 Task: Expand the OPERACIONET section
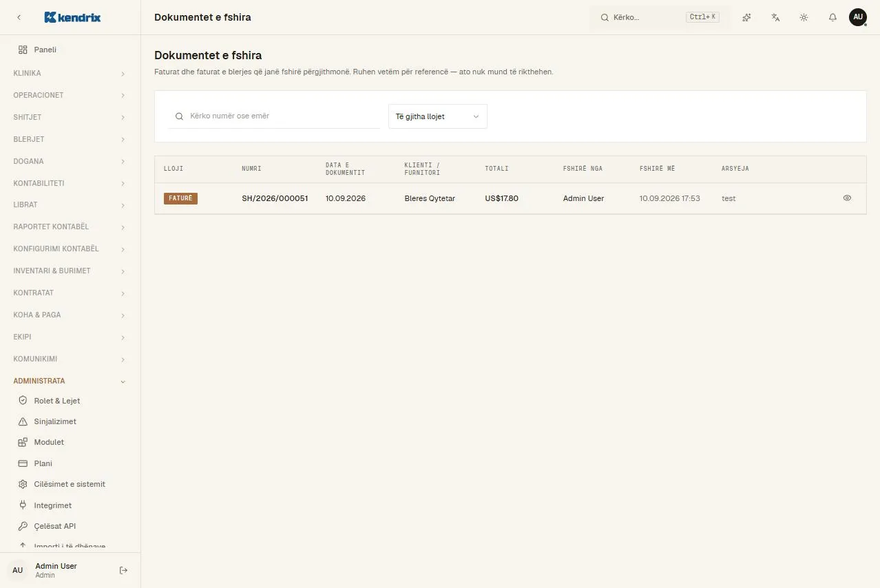click(x=70, y=95)
